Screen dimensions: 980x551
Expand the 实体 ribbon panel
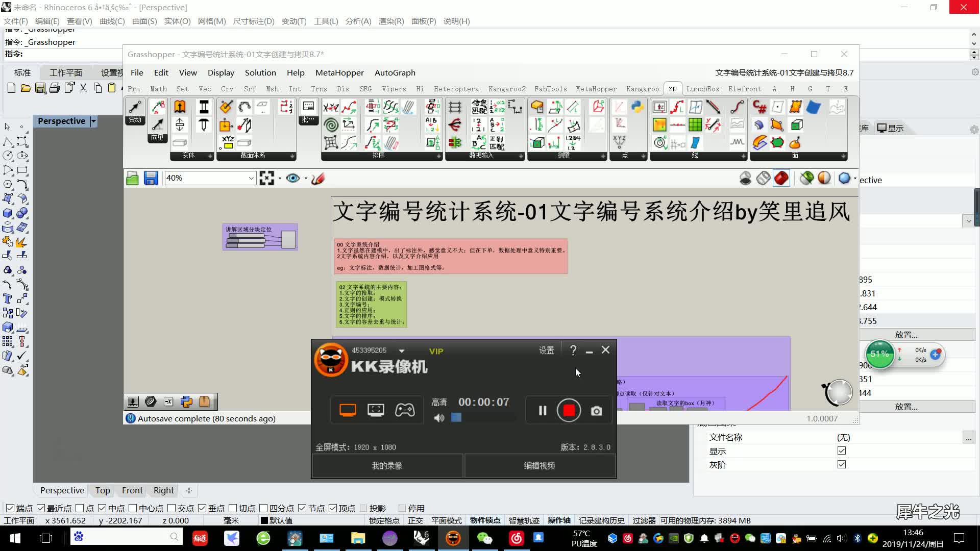[210, 156]
